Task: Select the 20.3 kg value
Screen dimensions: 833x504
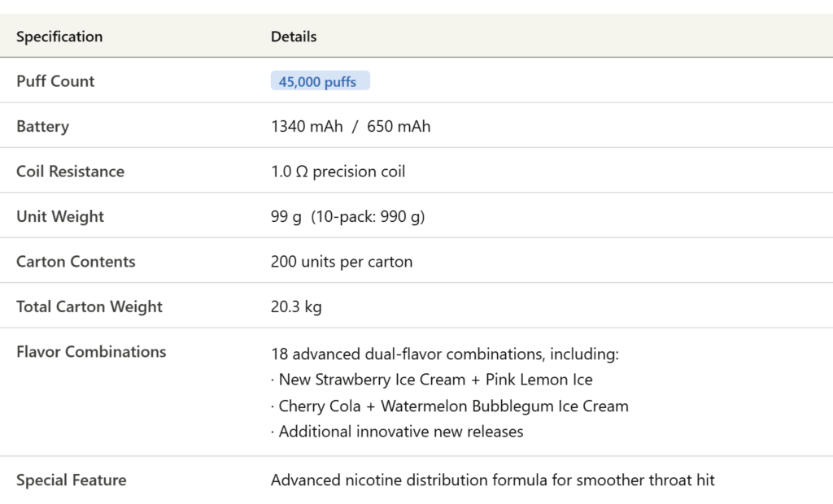Action: point(296,307)
